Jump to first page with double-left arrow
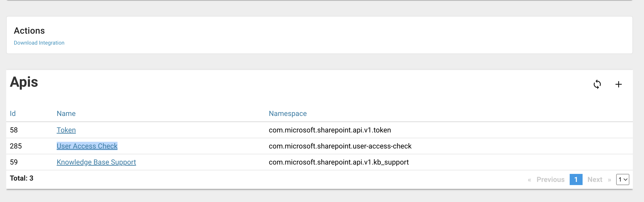Image resolution: width=644 pixels, height=202 pixels. pos(529,180)
